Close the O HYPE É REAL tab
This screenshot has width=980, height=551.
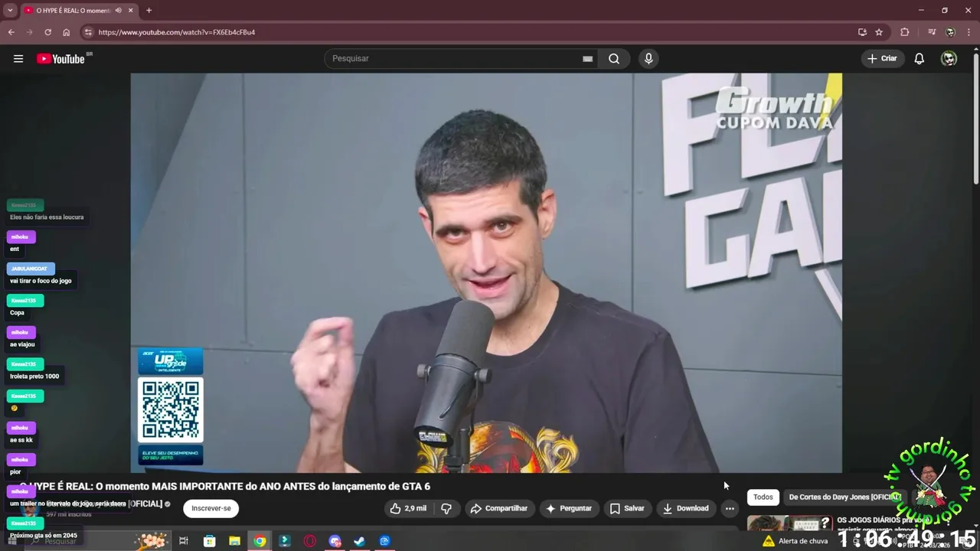[x=131, y=11]
